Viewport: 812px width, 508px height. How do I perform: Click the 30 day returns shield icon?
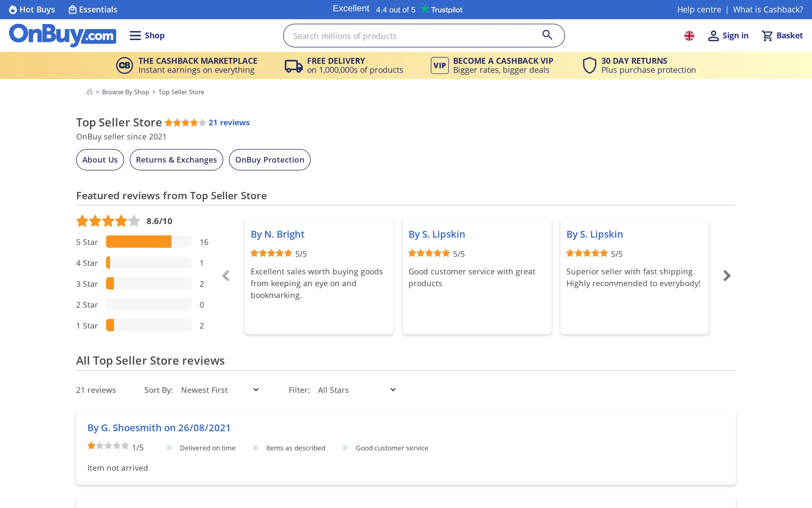pos(589,65)
